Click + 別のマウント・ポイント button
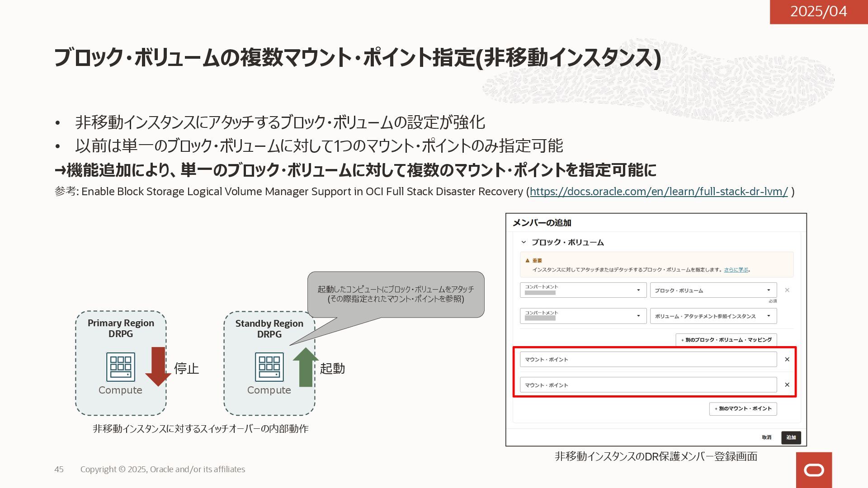Viewport: 868px width, 488px height. click(743, 408)
